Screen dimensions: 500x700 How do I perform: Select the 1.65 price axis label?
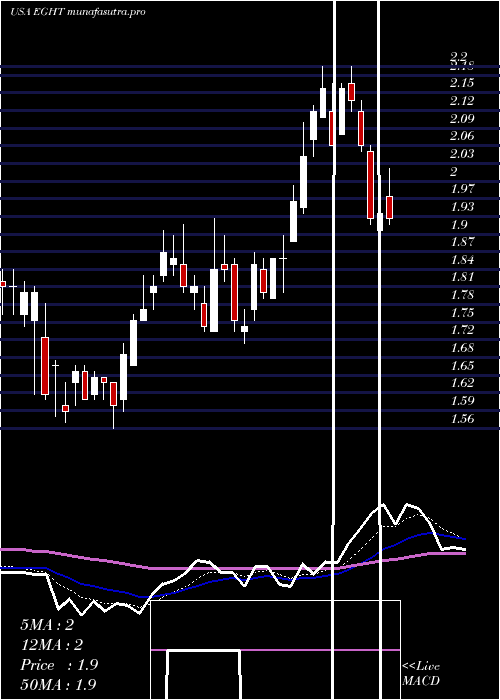(x=462, y=366)
